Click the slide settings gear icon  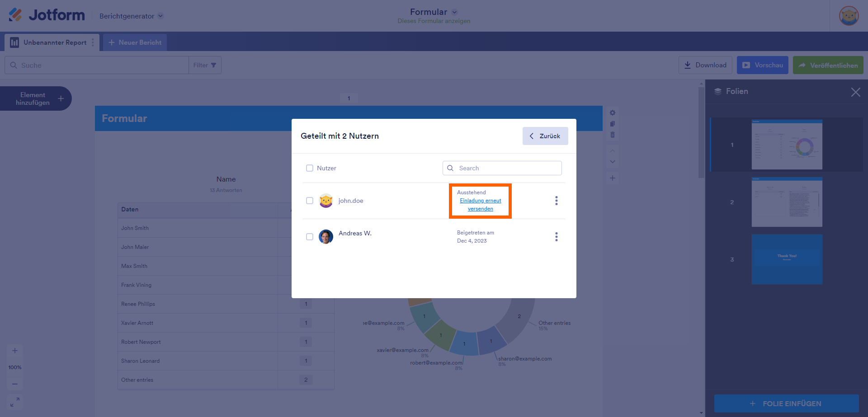[613, 113]
